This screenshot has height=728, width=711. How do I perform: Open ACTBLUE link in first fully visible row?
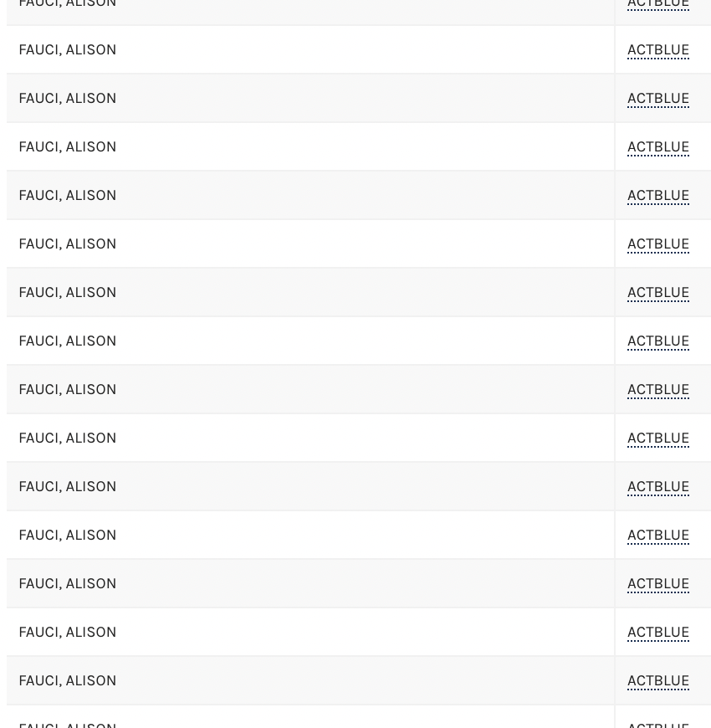click(x=657, y=50)
